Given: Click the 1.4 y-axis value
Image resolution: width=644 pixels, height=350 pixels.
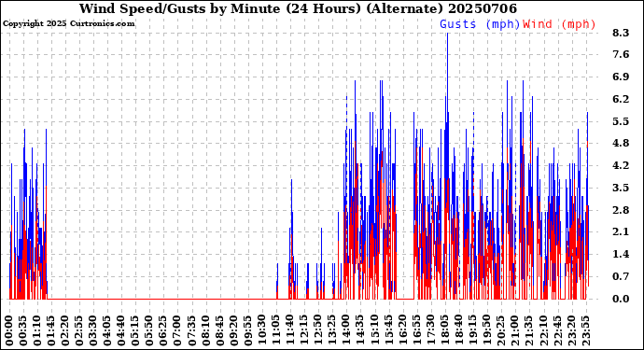Looking at the screenshot, I should 621,254.
